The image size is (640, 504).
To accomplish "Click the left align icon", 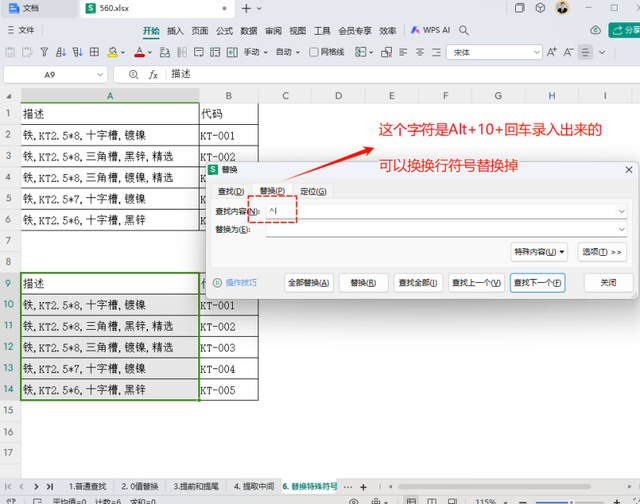I will click(403, 52).
